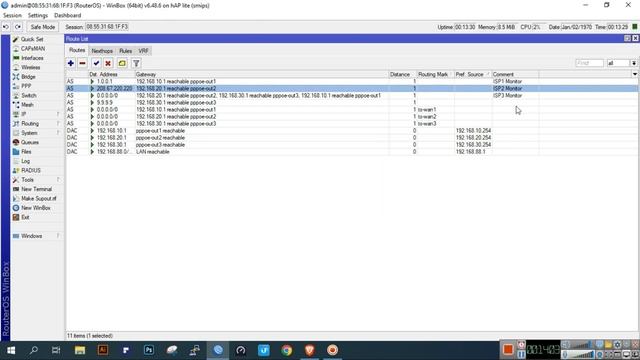Image resolution: width=640 pixels, height=360 pixels.
Task: Open Google Chrome from taskbar
Action: click(287, 350)
